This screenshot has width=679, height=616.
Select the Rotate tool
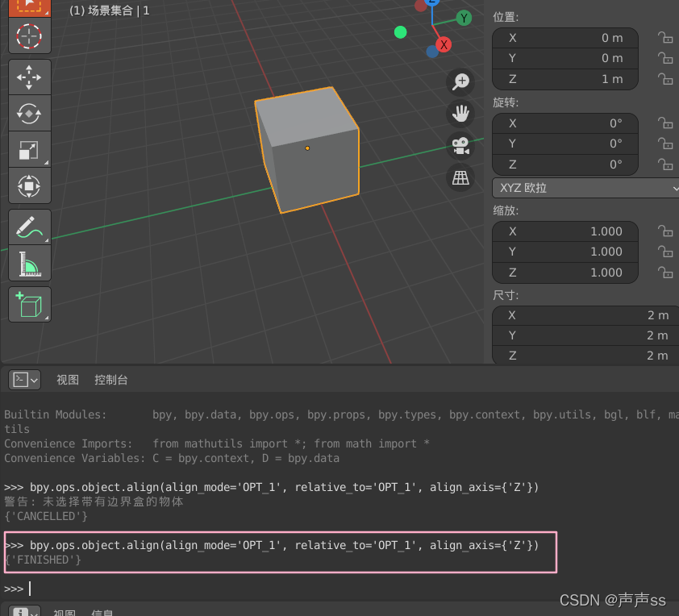coord(30,113)
